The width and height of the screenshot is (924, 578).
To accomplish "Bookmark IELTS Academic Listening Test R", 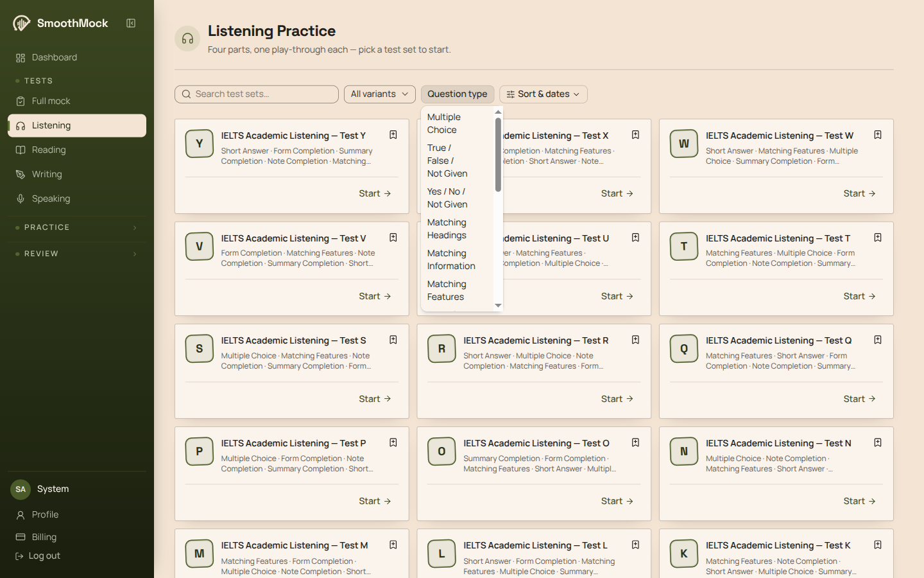I will point(635,340).
